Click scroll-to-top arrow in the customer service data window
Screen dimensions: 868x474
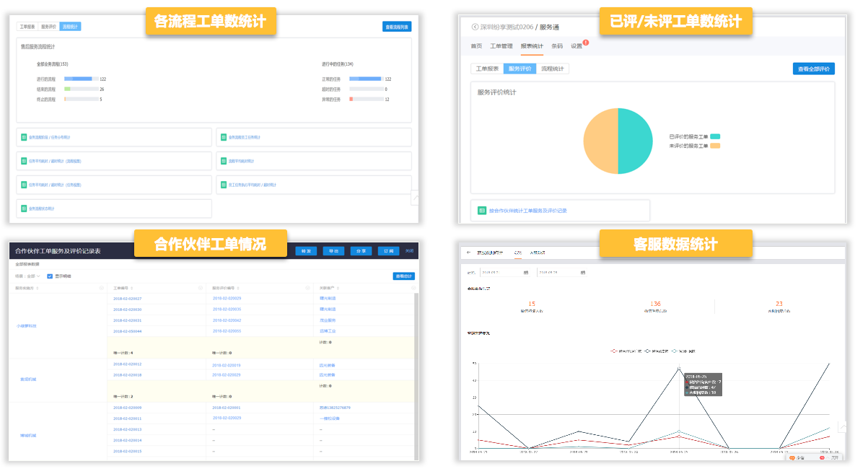click(841, 427)
